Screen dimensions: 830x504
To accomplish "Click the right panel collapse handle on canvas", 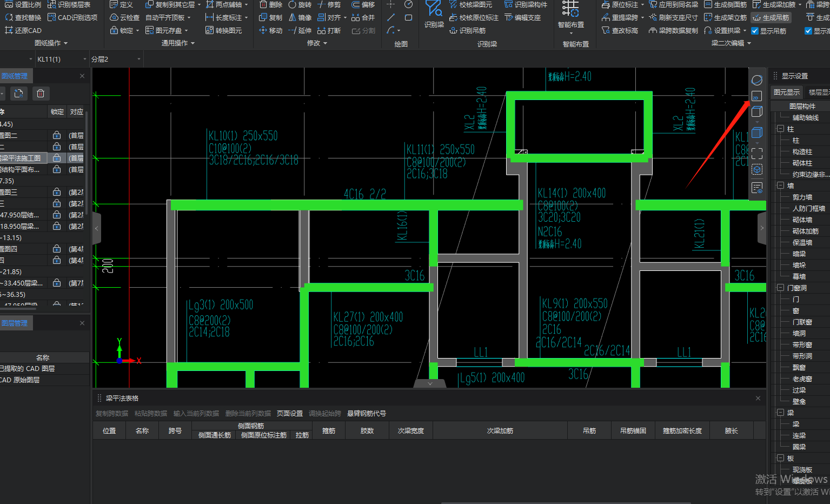I will tap(762, 228).
